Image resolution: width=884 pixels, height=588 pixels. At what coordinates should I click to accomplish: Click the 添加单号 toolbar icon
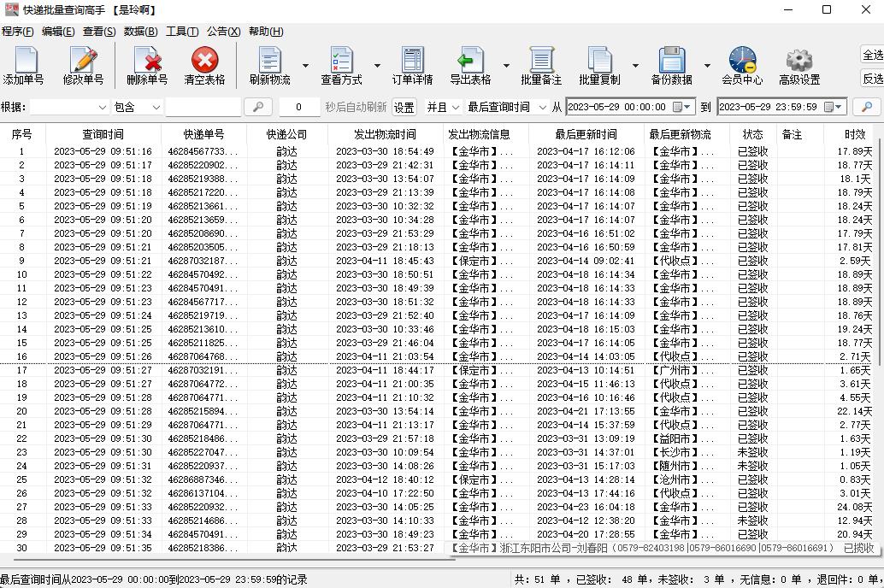tap(26, 60)
